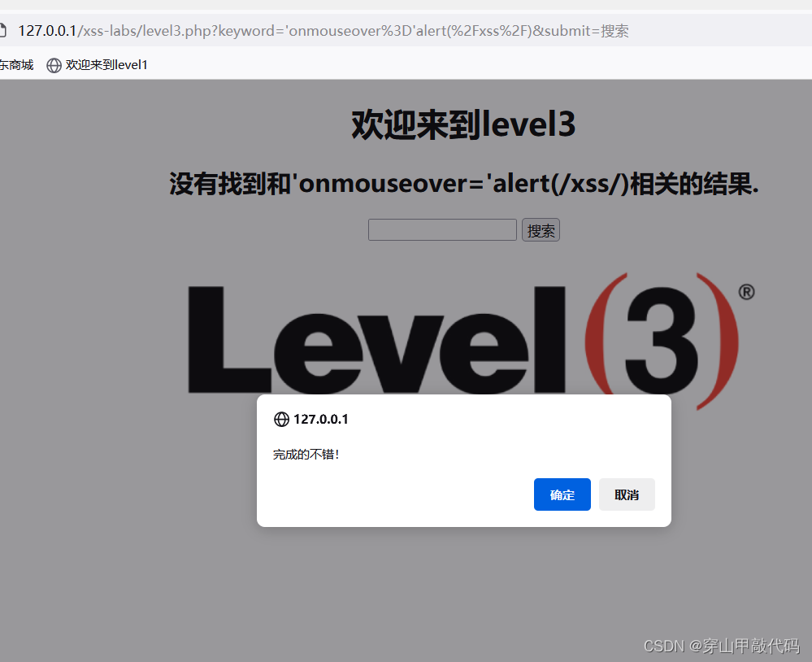Click the 确定 button in the alert dialog
This screenshot has height=662, width=812.
click(562, 494)
